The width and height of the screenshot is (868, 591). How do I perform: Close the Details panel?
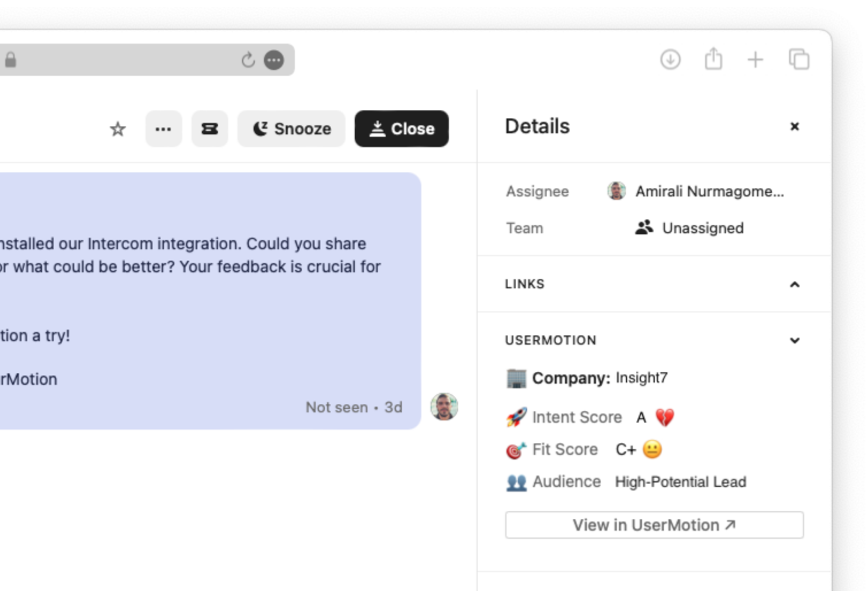pyautogui.click(x=796, y=127)
